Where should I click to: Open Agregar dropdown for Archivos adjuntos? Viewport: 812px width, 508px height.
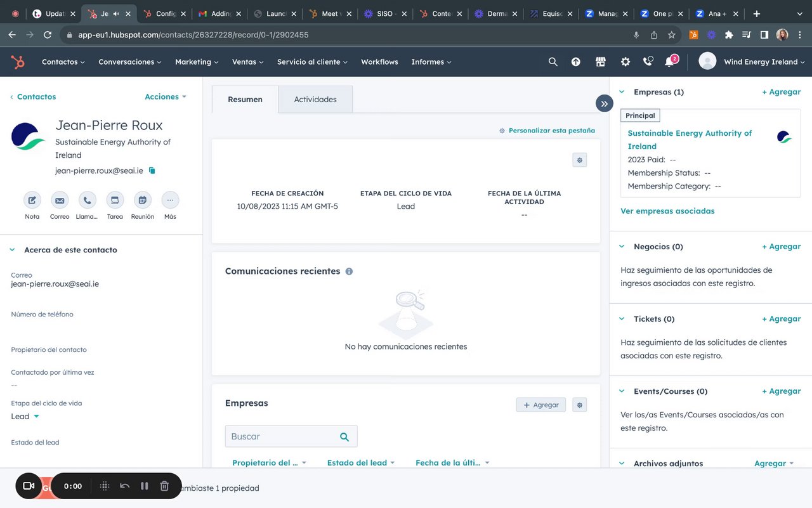(x=774, y=464)
